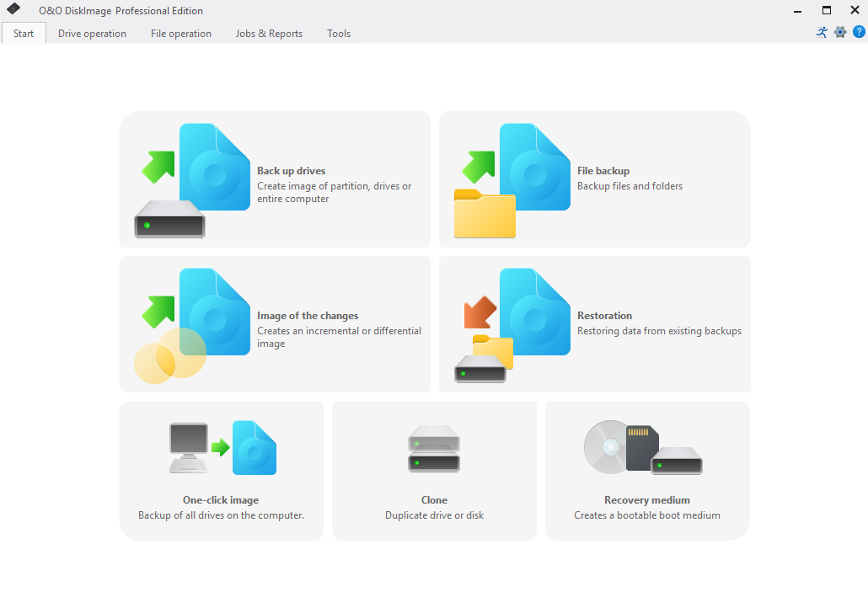Select the Back up drives title

[x=292, y=171]
